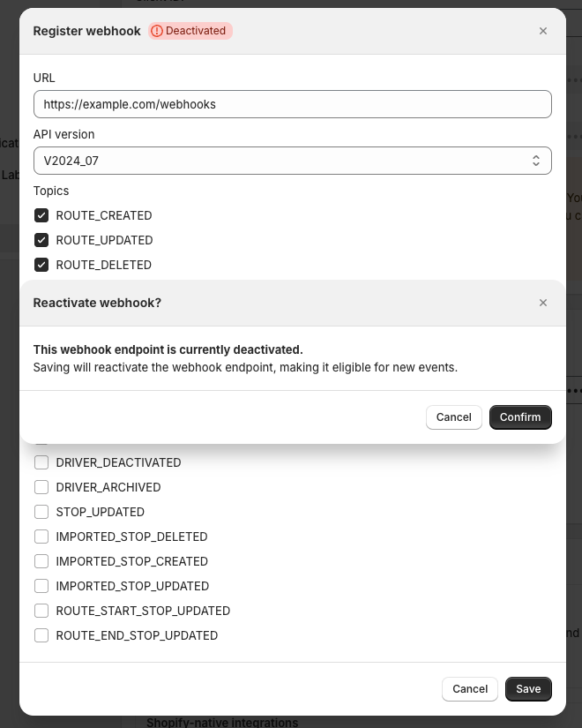
Task: Cancel the Reactivate webhook prompt
Action: 453,417
